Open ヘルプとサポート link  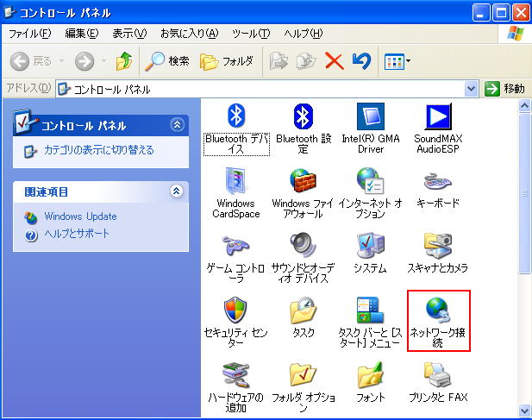click(x=77, y=234)
